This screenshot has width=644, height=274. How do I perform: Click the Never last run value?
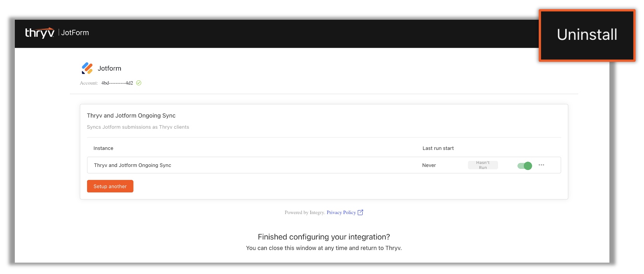click(429, 165)
